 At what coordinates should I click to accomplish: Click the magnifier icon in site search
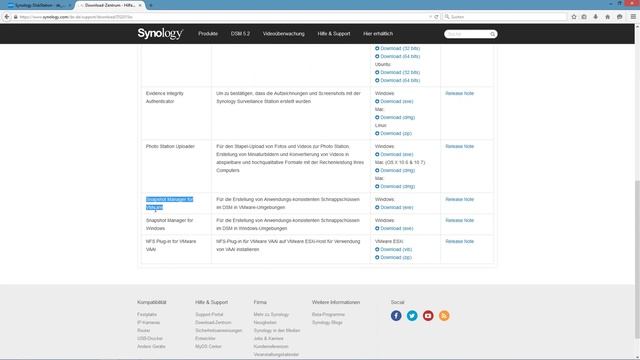point(493,34)
